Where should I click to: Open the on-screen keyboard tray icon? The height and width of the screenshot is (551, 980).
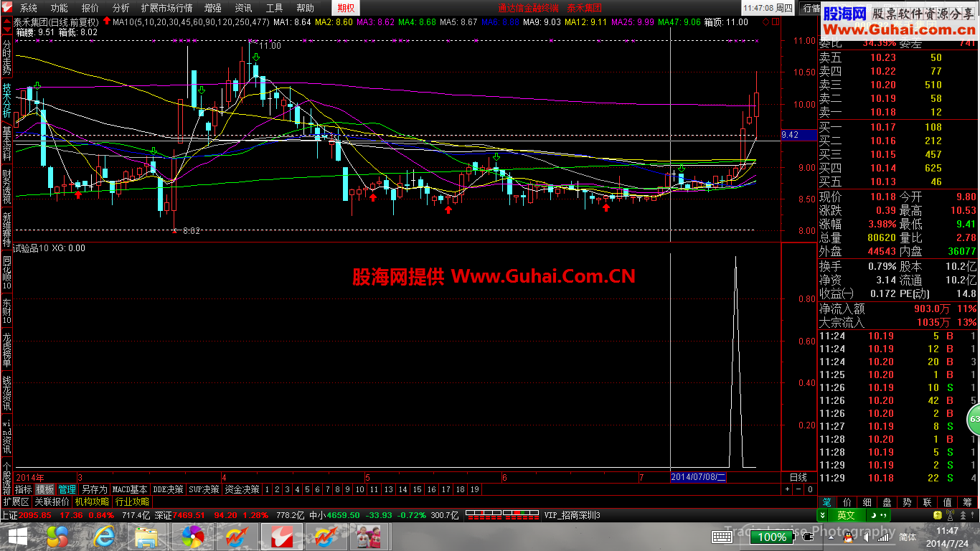[x=722, y=537]
